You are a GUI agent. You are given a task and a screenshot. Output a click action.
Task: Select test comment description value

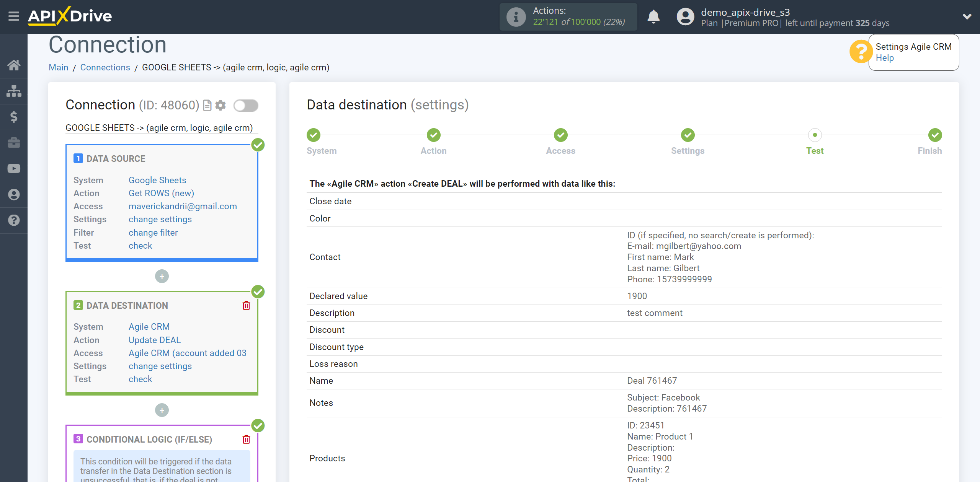pos(655,313)
